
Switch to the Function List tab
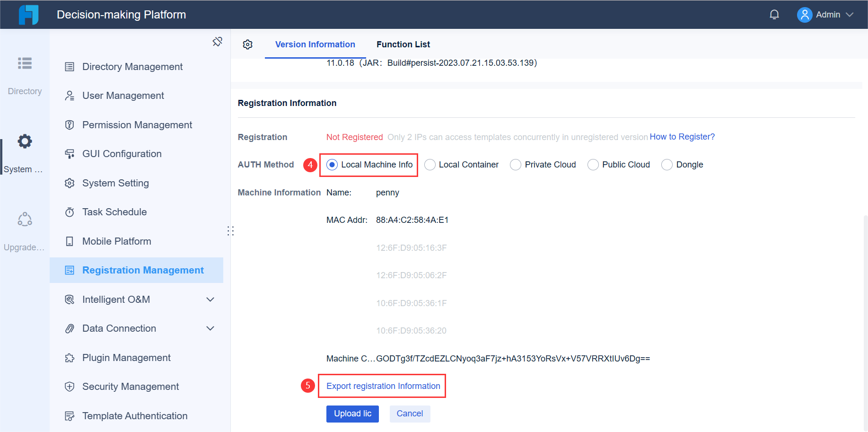pos(403,44)
